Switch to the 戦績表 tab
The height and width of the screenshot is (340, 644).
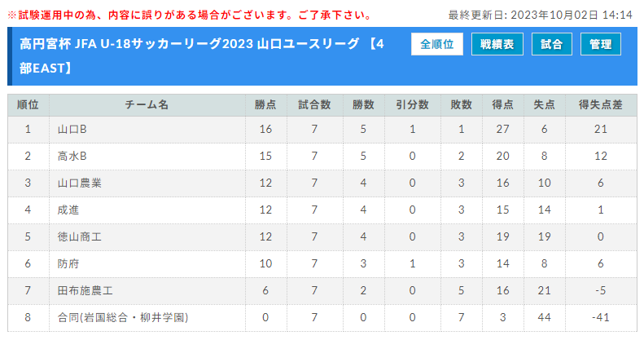497,44
